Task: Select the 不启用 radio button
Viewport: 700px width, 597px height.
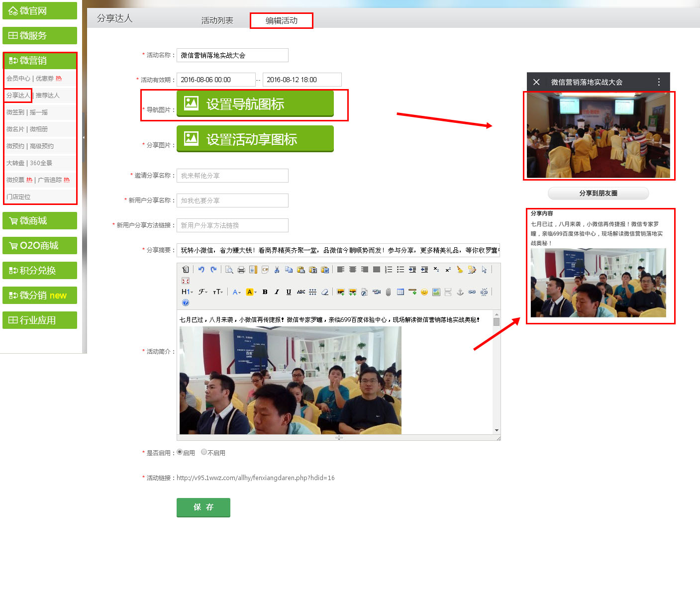Action: point(204,452)
